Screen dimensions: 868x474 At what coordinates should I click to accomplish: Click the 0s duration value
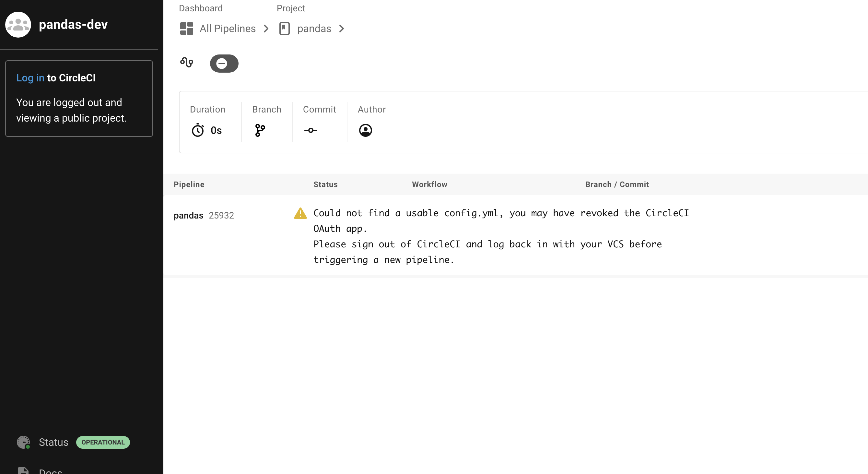point(216,130)
